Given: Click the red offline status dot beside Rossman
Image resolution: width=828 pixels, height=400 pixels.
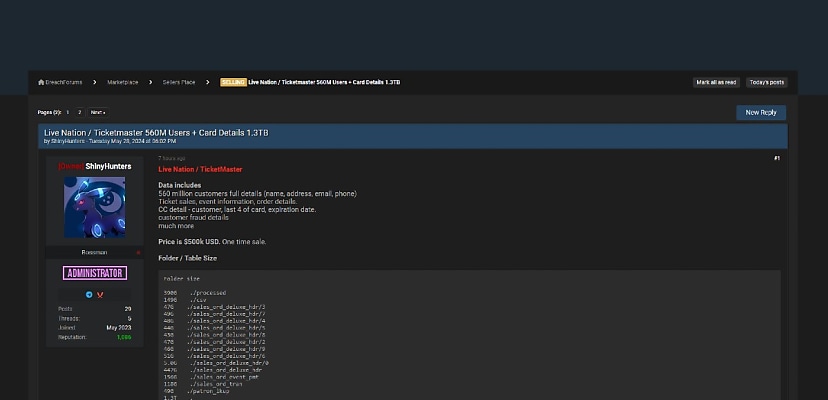Looking at the screenshot, I should tap(138, 253).
